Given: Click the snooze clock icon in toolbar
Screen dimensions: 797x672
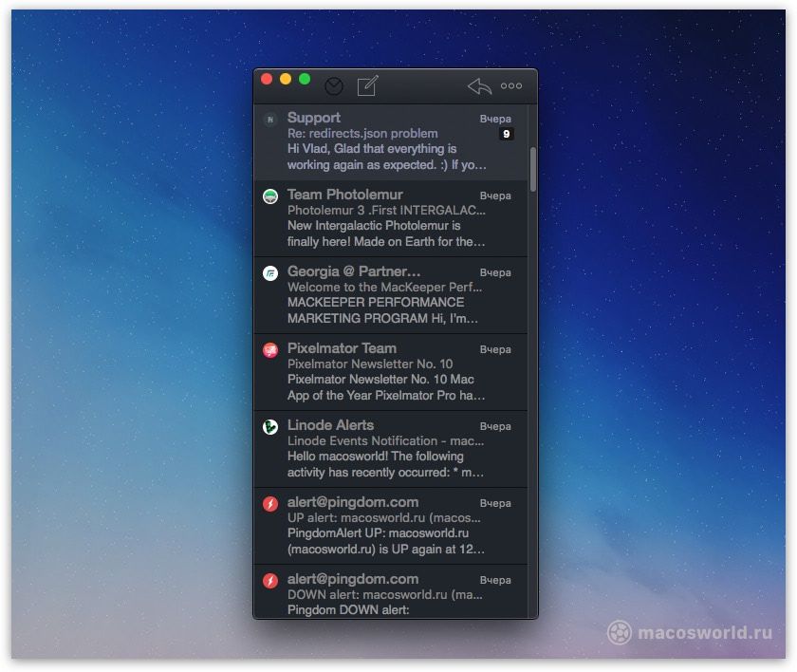Looking at the screenshot, I should pyautogui.click(x=333, y=86).
